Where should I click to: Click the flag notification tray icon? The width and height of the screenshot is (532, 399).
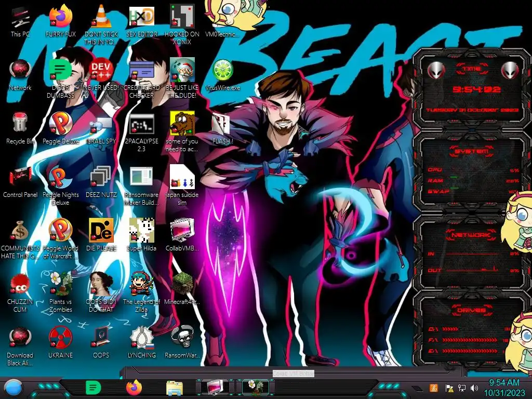point(449,388)
